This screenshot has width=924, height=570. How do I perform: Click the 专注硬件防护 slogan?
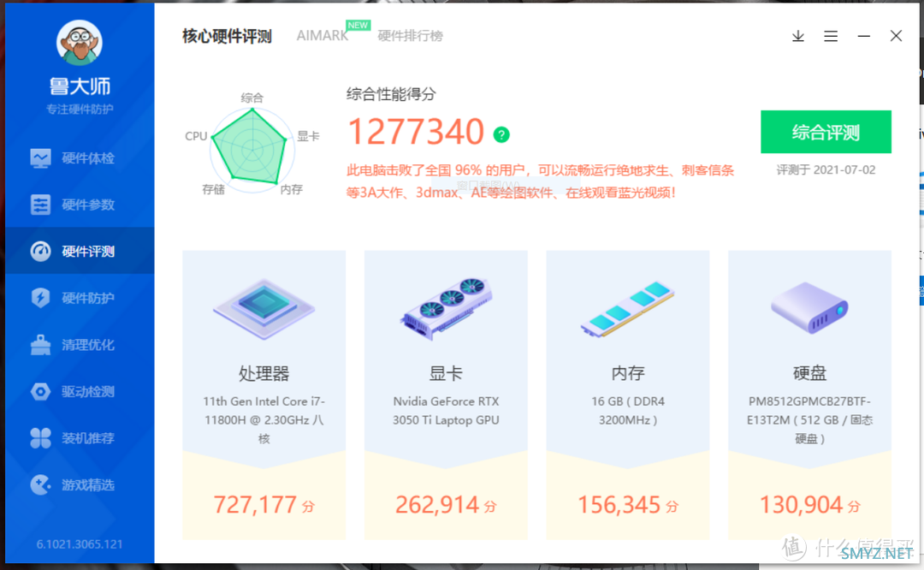click(x=80, y=109)
